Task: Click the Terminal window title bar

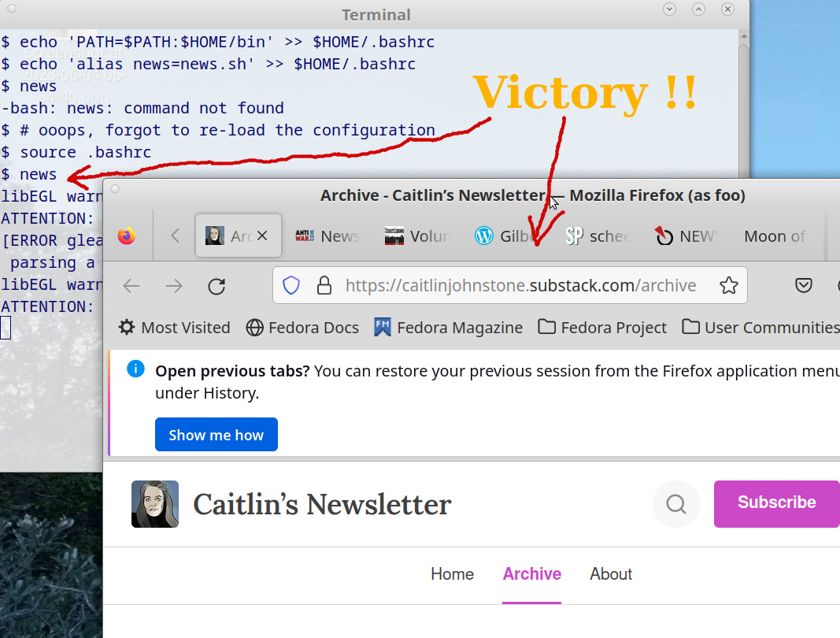Action: coord(376,14)
